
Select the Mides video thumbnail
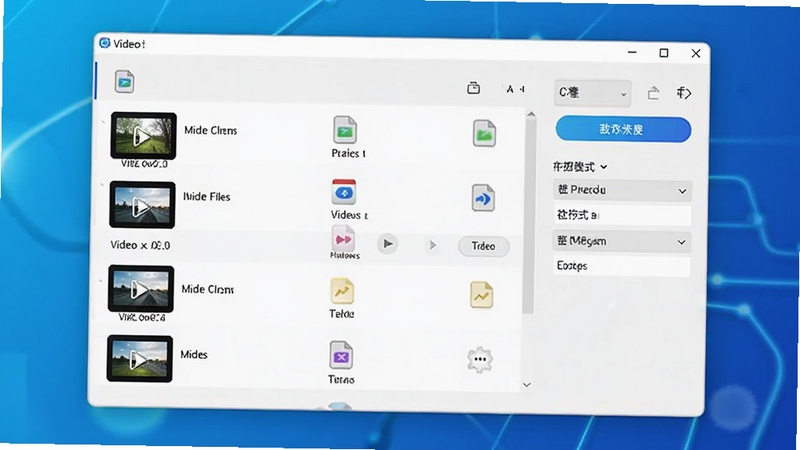click(140, 359)
